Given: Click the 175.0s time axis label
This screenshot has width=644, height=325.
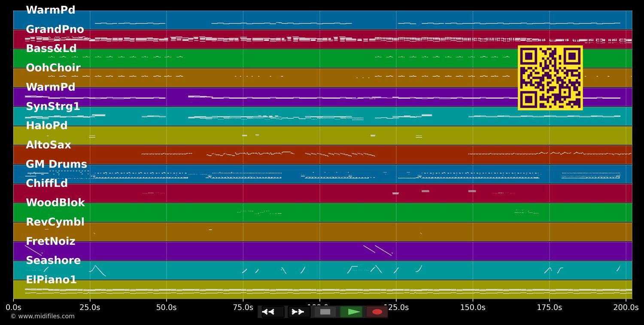Looking at the screenshot, I should pyautogui.click(x=549, y=307).
